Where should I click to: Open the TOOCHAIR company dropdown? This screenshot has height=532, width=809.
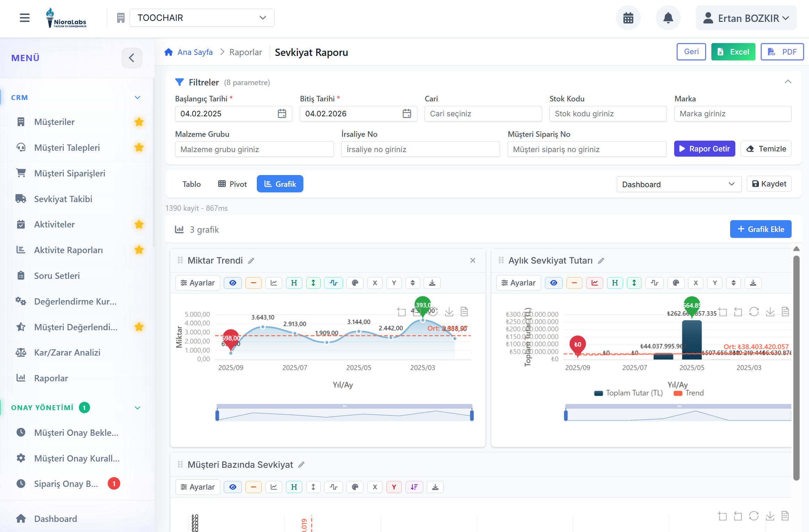pos(202,18)
